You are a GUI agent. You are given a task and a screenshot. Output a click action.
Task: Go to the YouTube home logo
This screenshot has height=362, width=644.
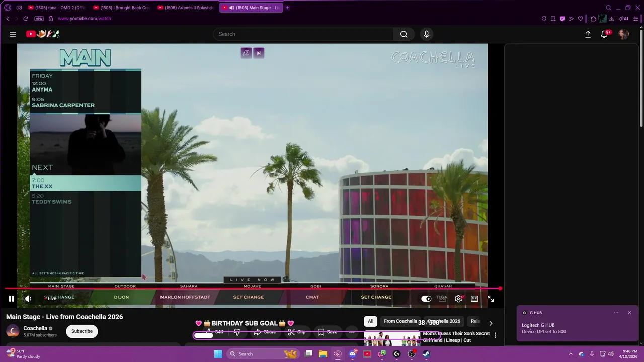point(43,34)
